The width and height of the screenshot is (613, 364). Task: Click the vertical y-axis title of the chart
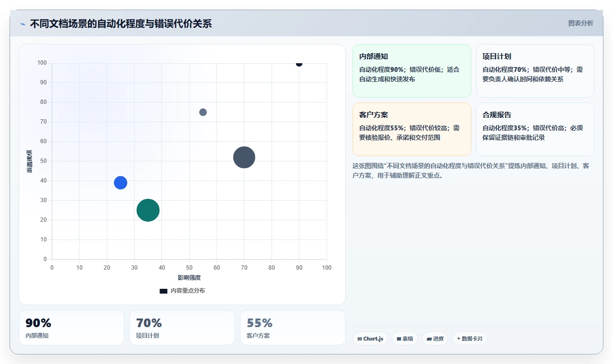[29, 161]
